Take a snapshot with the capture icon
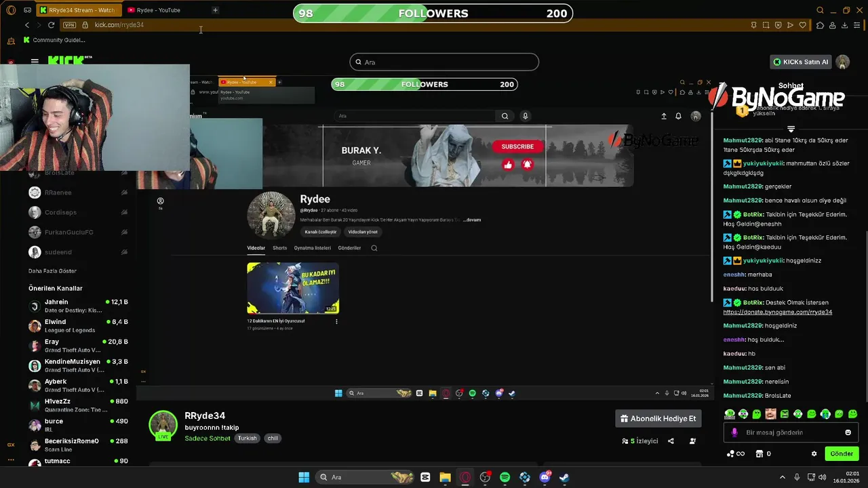Screen dimensions: 868x488 [766, 25]
